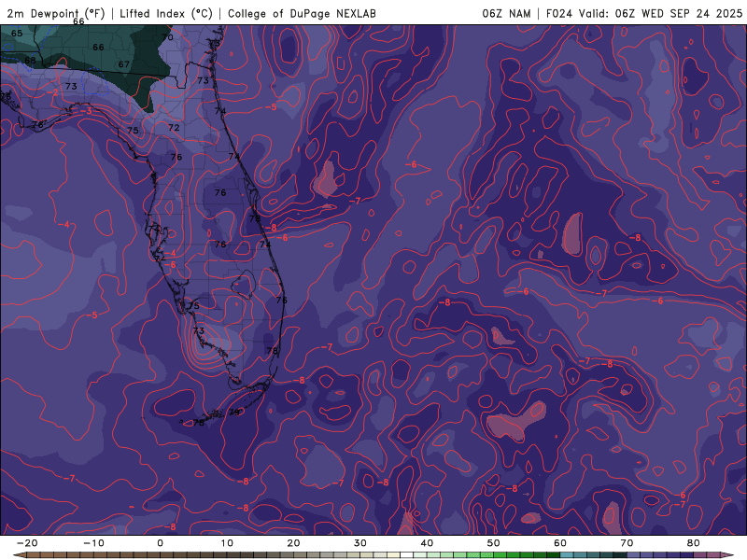Click the "2m Dewpoint (°F)" title text
The image size is (747, 560).
(56, 13)
